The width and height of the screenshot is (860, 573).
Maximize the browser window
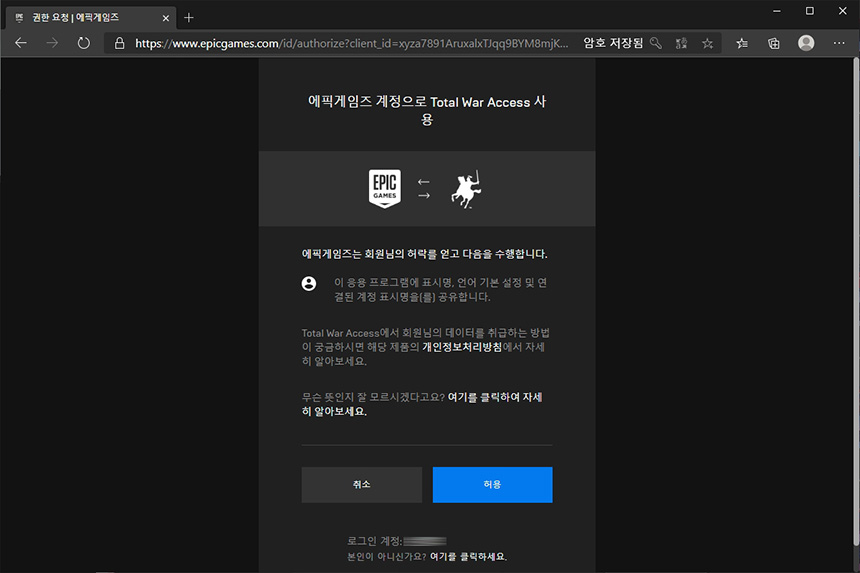click(x=810, y=11)
